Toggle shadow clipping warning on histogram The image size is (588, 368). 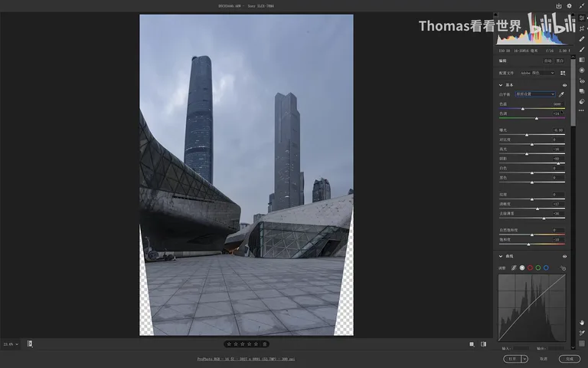(x=495, y=15)
